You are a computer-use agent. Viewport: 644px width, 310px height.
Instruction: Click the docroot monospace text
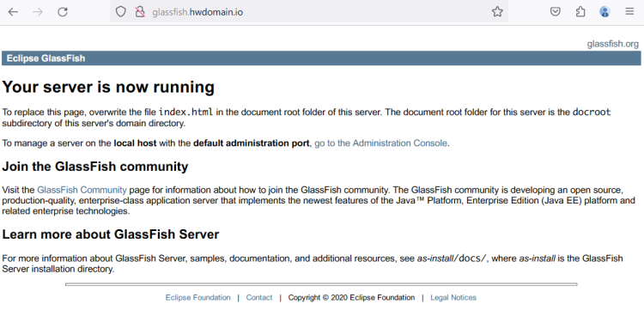click(x=592, y=112)
